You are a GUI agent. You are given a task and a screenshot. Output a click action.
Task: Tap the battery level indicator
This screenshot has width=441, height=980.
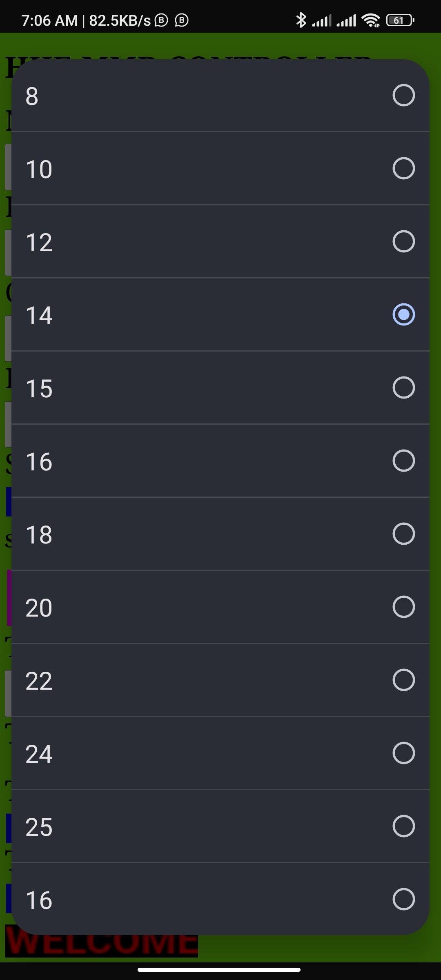(x=400, y=20)
